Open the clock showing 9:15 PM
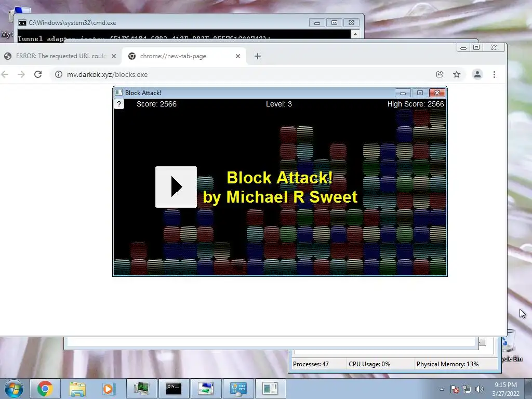The image size is (532, 399). tap(506, 389)
